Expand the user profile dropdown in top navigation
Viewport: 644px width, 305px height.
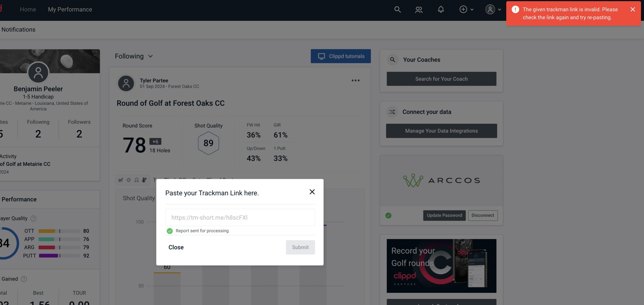[493, 9]
